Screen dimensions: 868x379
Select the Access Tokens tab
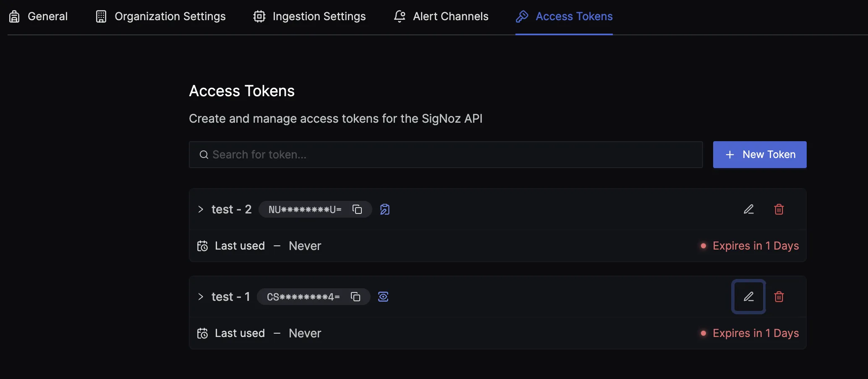click(x=564, y=16)
